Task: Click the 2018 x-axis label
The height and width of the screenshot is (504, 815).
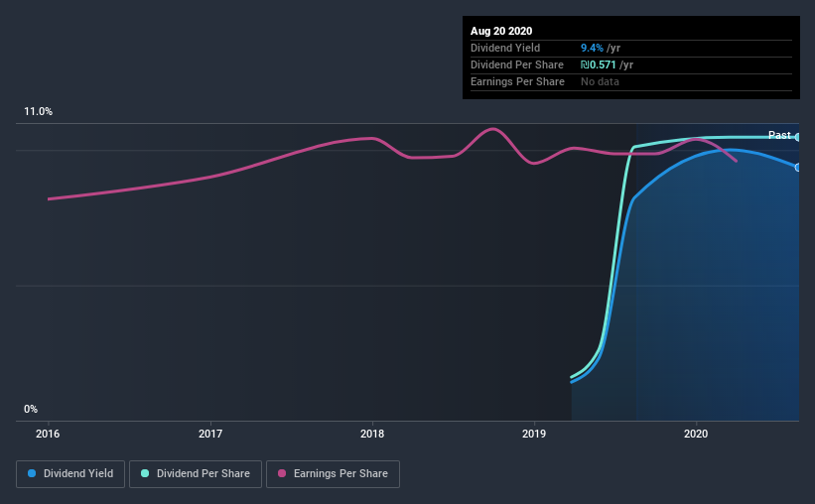Action: pos(372,434)
